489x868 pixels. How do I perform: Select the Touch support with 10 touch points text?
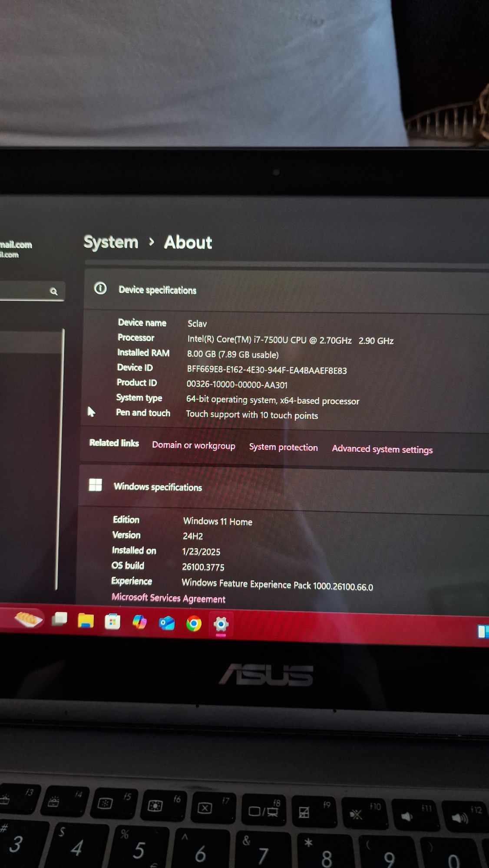[252, 415]
